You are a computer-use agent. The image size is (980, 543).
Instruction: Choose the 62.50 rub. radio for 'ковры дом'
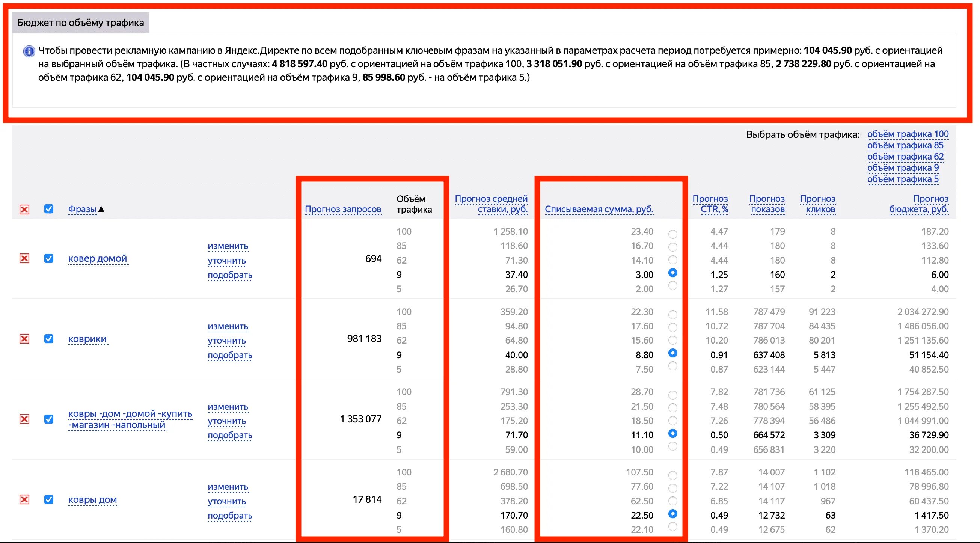coord(672,501)
